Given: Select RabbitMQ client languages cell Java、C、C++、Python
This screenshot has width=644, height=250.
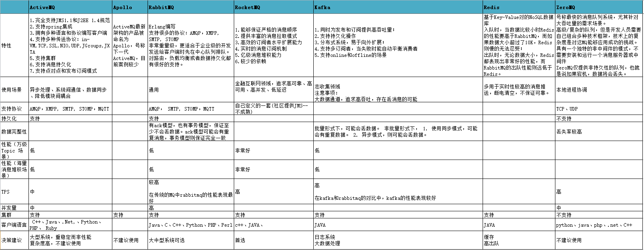Looking at the screenshot, I should point(191,225).
